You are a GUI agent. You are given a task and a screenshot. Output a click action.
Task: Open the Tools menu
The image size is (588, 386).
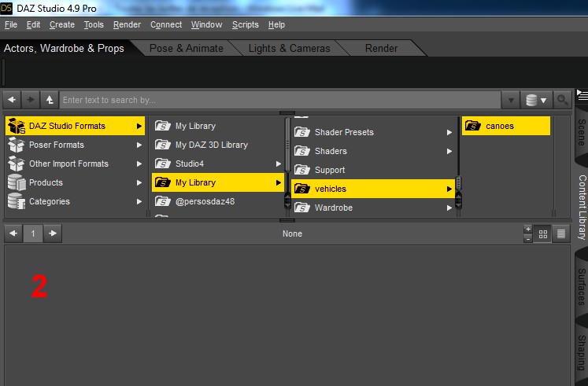pos(94,24)
